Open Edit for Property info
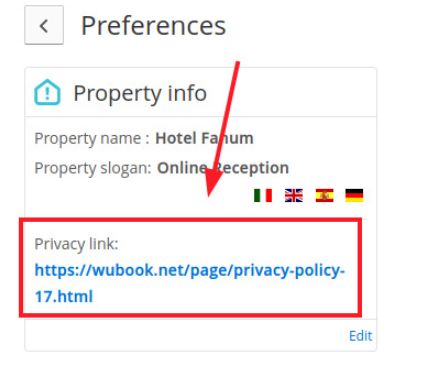Image resolution: width=448 pixels, height=365 pixels. 360,336
